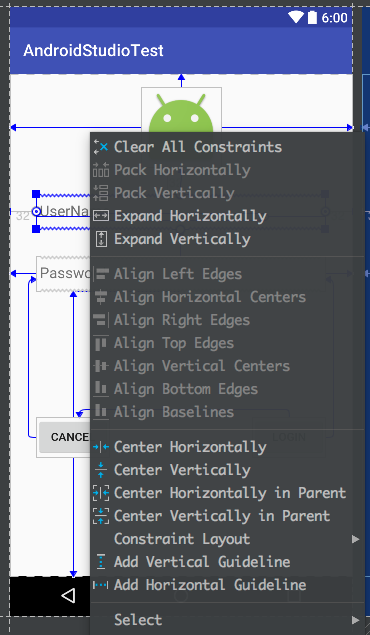Tap the back navigation triangle icon
The width and height of the screenshot is (370, 635).
point(68,596)
